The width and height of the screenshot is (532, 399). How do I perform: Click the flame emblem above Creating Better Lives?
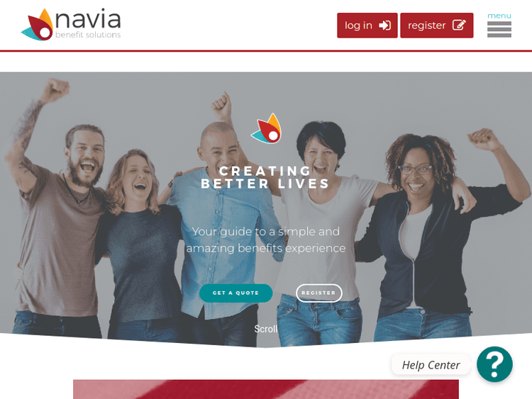pyautogui.click(x=266, y=128)
